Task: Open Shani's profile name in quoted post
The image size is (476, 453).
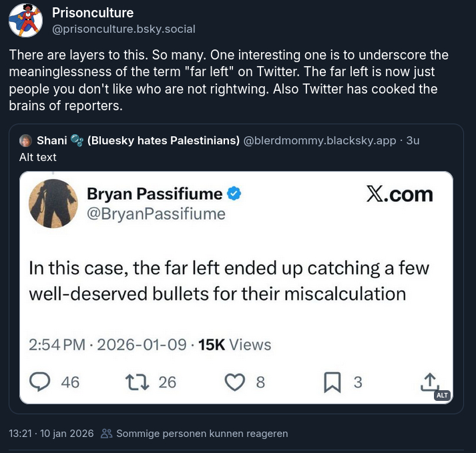Action: click(x=138, y=140)
